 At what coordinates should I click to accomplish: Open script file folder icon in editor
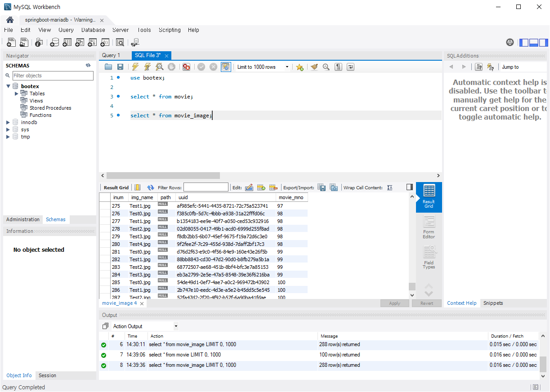108,67
